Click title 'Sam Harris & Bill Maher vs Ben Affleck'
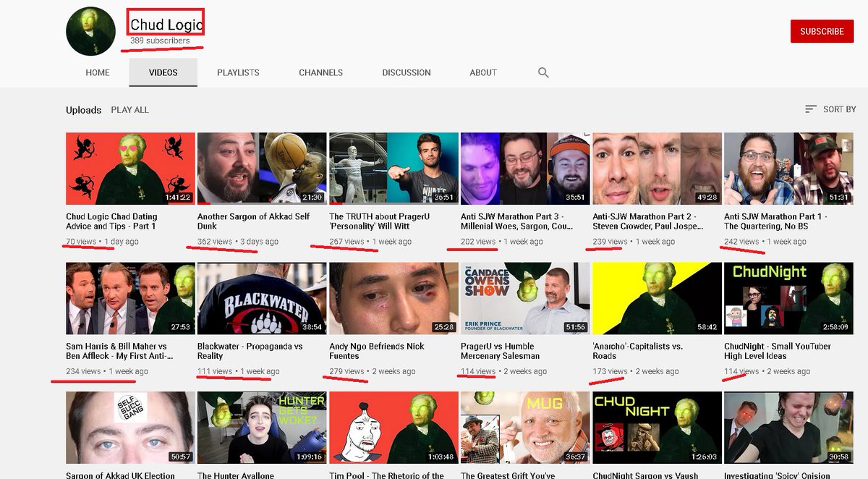 pyautogui.click(x=120, y=351)
